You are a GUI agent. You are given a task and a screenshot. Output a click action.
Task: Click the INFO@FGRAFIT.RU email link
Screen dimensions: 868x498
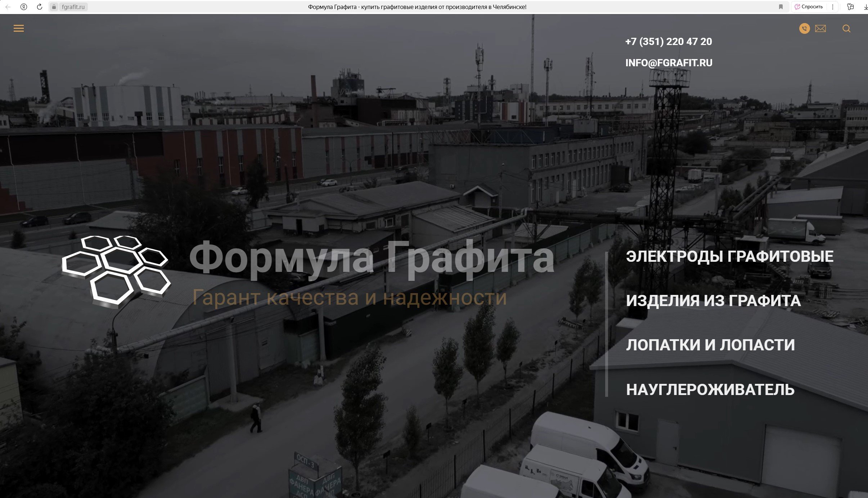click(669, 63)
